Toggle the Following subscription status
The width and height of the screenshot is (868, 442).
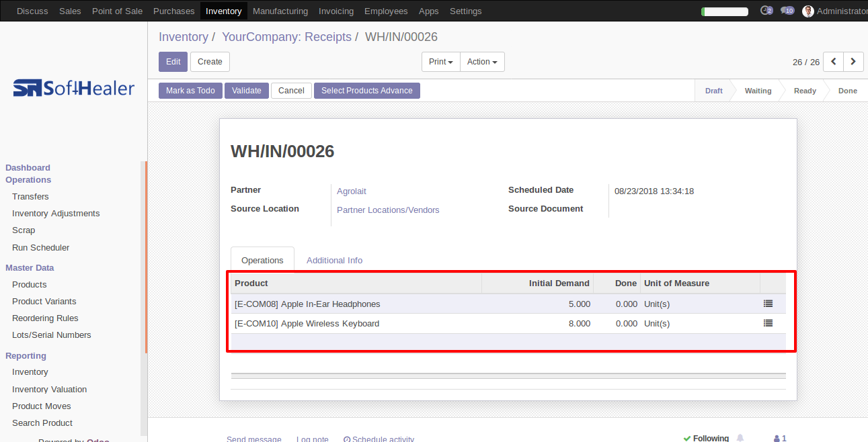coord(706,438)
